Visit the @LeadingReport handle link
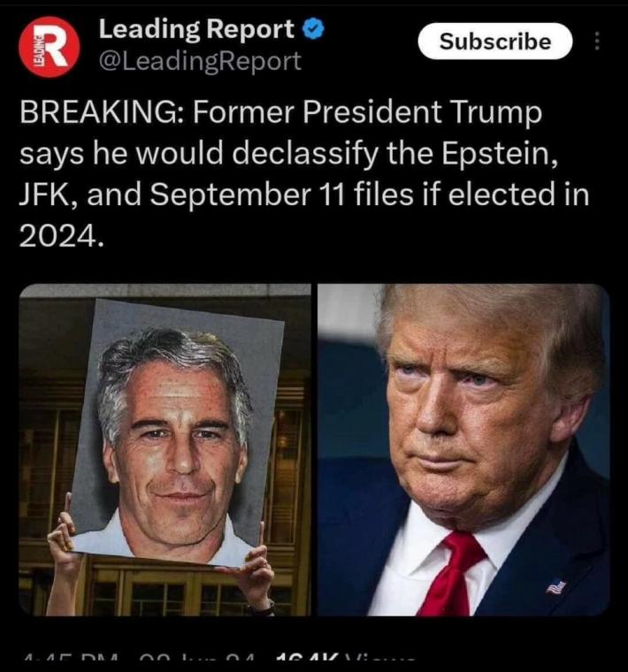628x672 pixels. (200, 61)
